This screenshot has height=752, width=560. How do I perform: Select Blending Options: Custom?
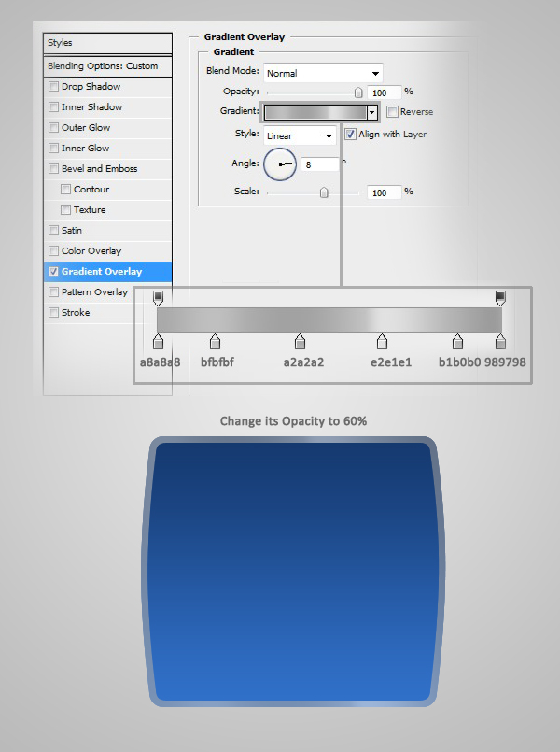[x=107, y=66]
